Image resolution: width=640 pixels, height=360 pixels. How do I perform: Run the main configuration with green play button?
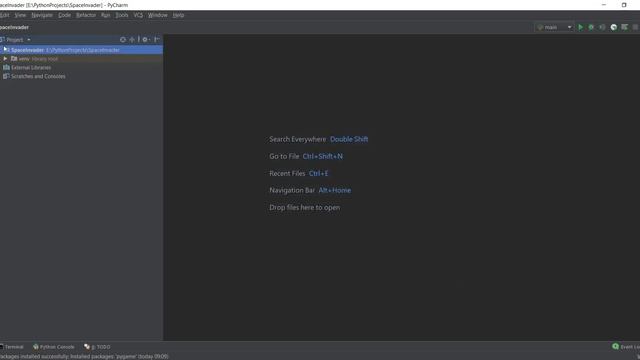click(580, 27)
